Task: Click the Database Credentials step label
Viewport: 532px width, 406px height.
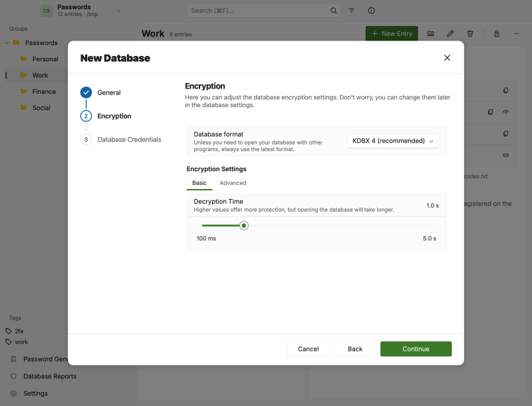Action: click(x=129, y=140)
